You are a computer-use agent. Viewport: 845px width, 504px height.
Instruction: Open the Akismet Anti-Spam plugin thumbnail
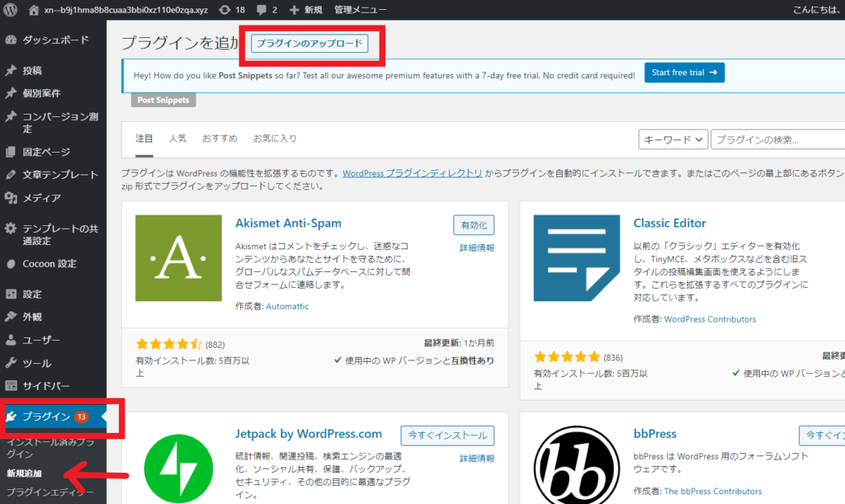(178, 258)
